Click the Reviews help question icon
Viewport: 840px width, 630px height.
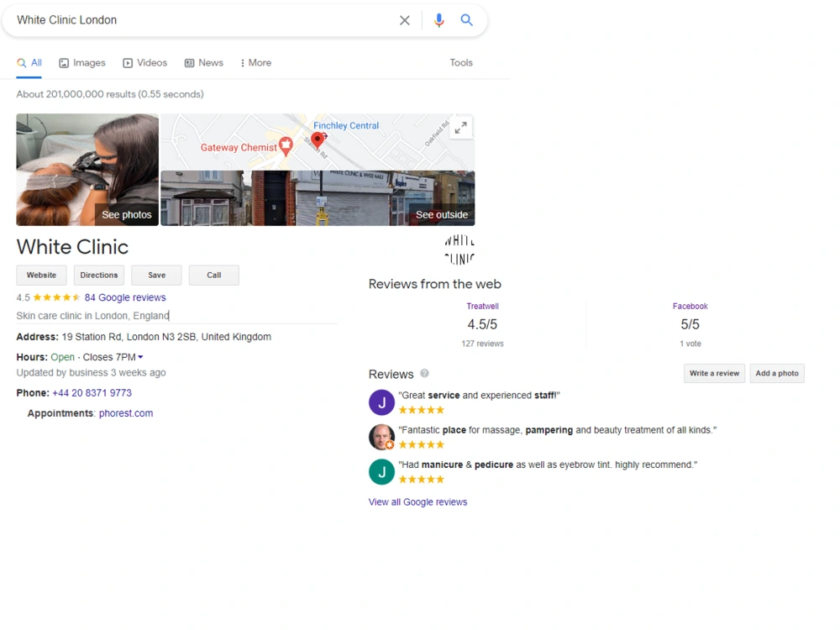[x=424, y=374]
